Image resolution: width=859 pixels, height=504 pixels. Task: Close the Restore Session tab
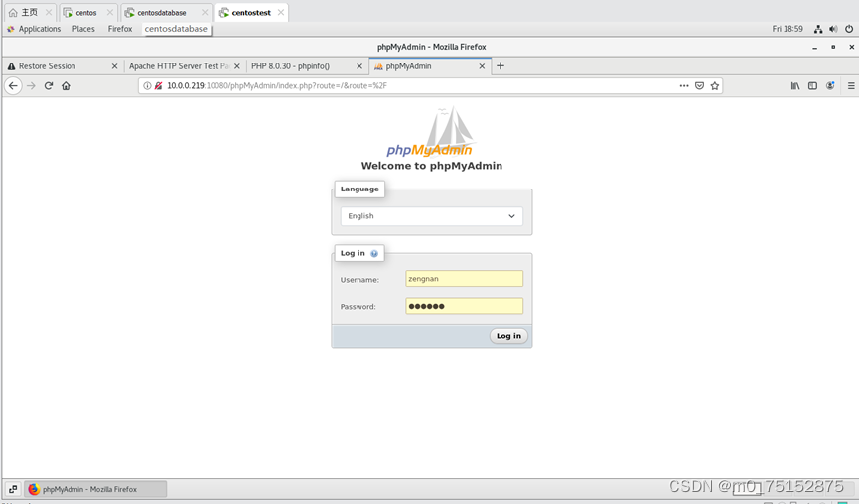point(114,66)
